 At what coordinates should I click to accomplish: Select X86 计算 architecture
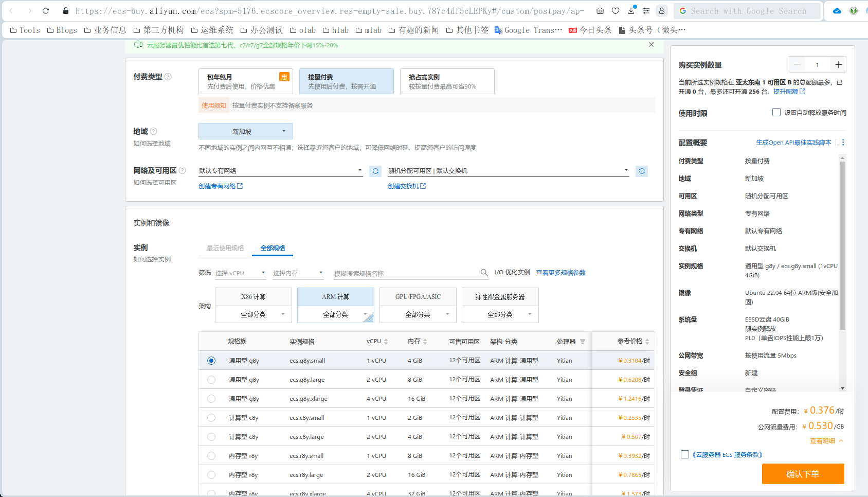[254, 297]
